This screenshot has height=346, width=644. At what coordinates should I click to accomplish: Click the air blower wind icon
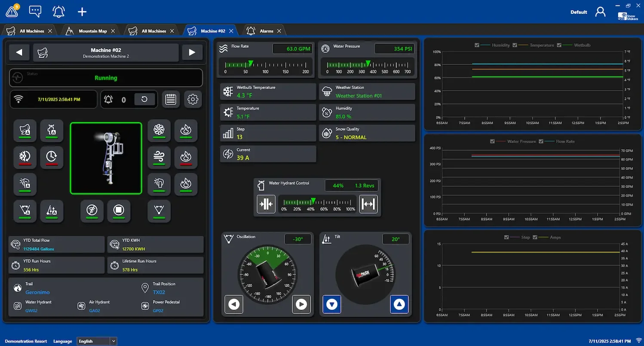coord(159,157)
